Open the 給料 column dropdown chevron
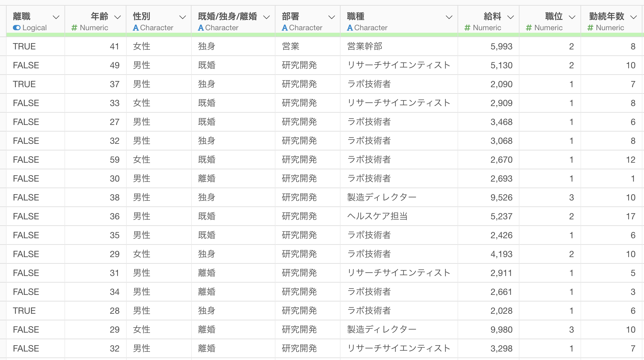Image resolution: width=644 pixels, height=360 pixels. click(x=511, y=17)
